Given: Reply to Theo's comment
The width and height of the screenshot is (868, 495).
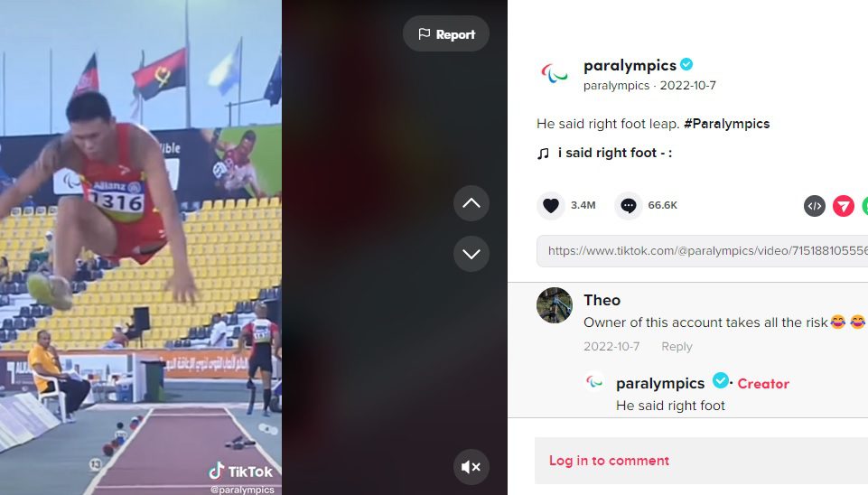Looking at the screenshot, I should click(x=677, y=347).
